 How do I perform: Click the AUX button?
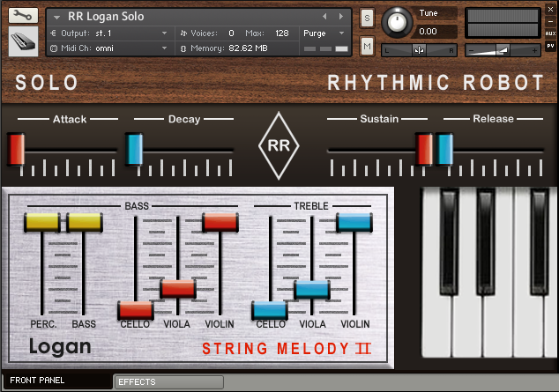click(x=550, y=33)
